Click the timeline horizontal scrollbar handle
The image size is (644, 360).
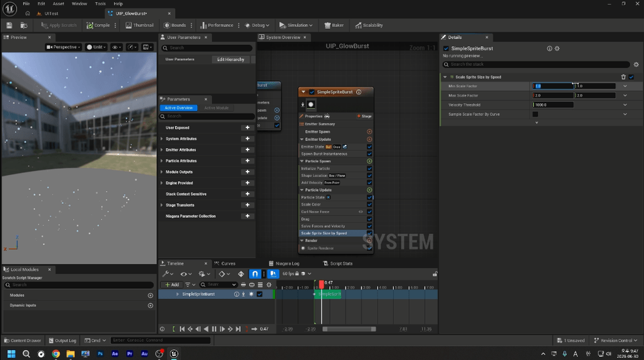pos(349,329)
